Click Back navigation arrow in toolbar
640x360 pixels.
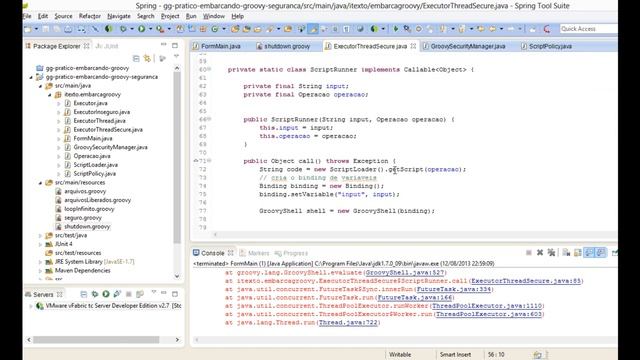click(492, 29)
